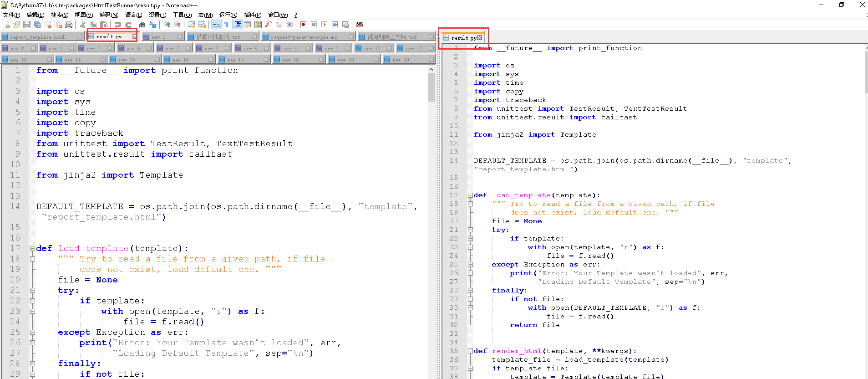Toggle file monitoring eye icon
Viewport: 868px width, 379px height.
pos(289,25)
